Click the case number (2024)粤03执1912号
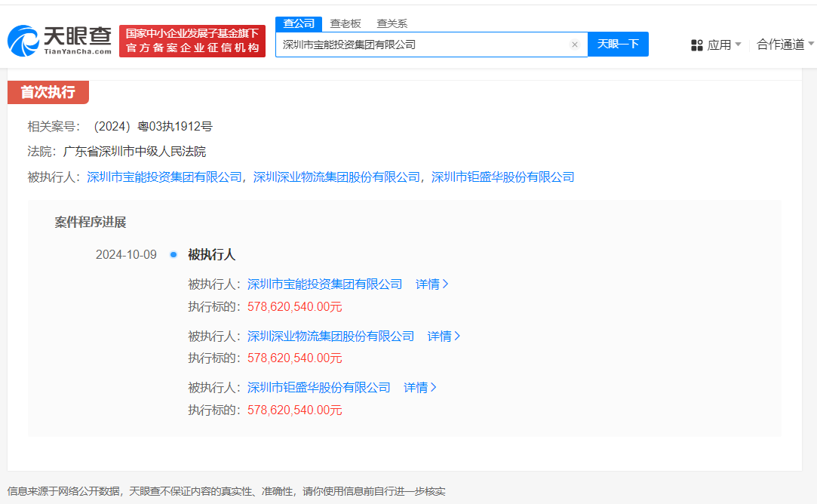The width and height of the screenshot is (817, 504). pyautogui.click(x=152, y=127)
